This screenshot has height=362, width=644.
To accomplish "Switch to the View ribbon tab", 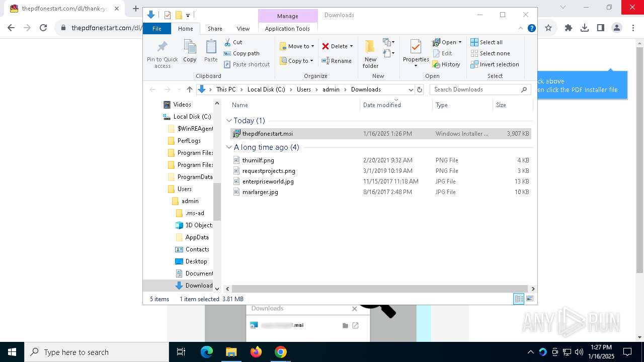I will point(243,29).
